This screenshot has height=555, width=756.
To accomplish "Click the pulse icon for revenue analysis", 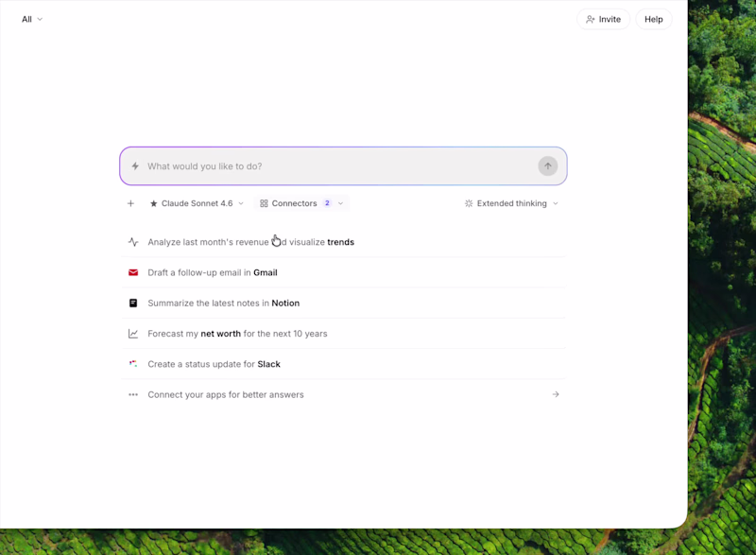I will click(133, 242).
